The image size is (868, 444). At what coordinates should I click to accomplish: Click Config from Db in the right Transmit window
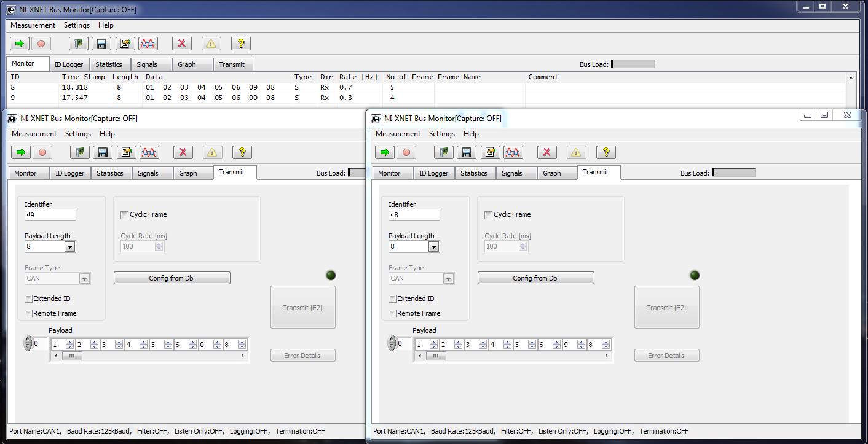536,278
